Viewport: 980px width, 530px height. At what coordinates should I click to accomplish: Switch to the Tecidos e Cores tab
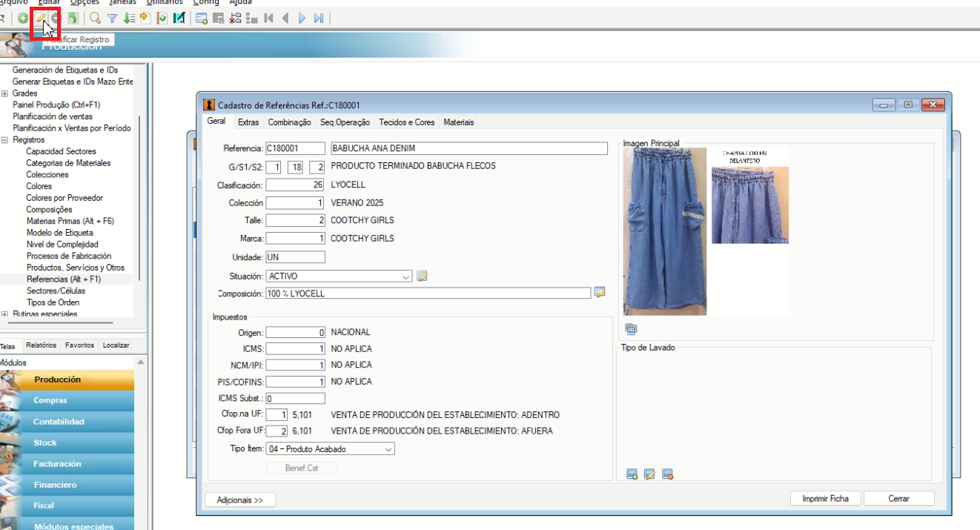pos(407,122)
